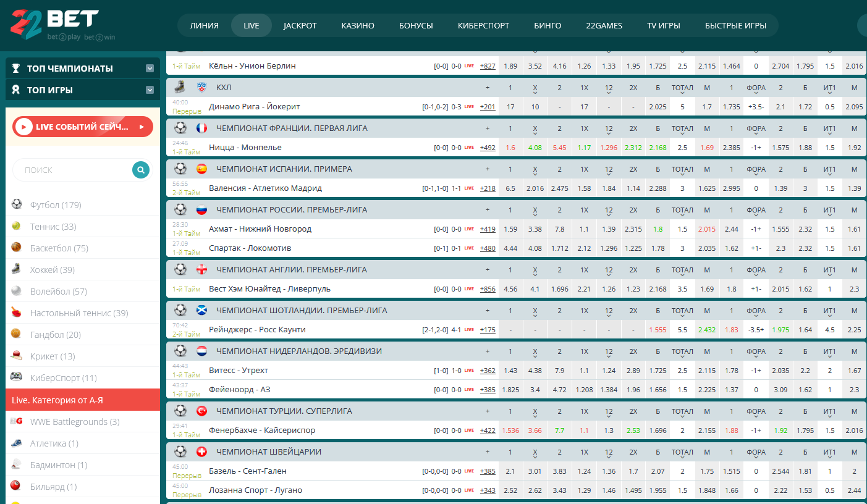Open the Фенербахче - Кайсериспор match
Viewport: 867px width, 504px height.
(262, 430)
